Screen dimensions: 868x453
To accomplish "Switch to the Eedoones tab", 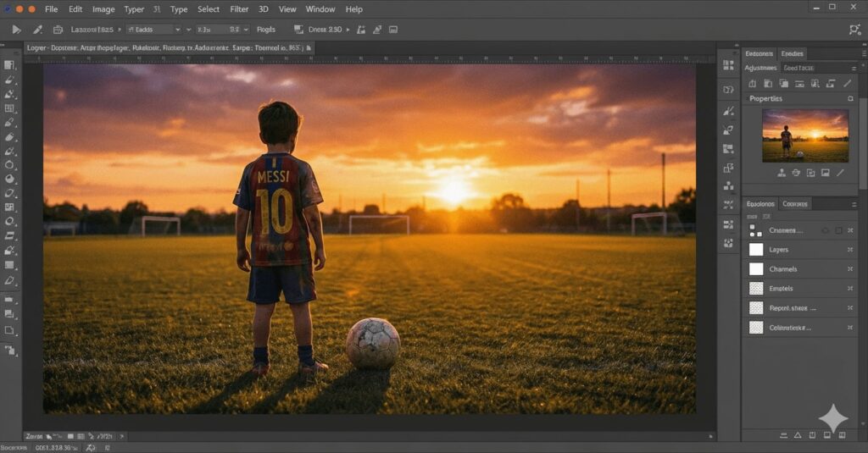I will (759, 53).
